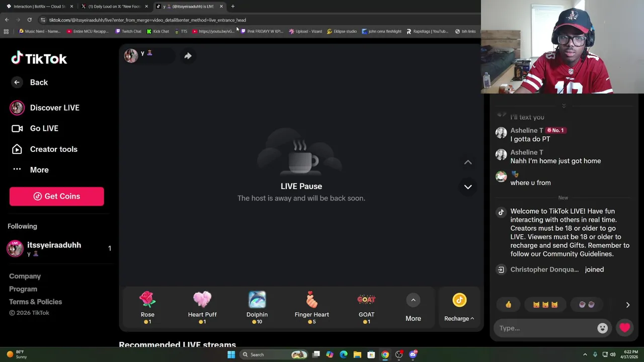Send the three cats emoji reaction

(545, 304)
